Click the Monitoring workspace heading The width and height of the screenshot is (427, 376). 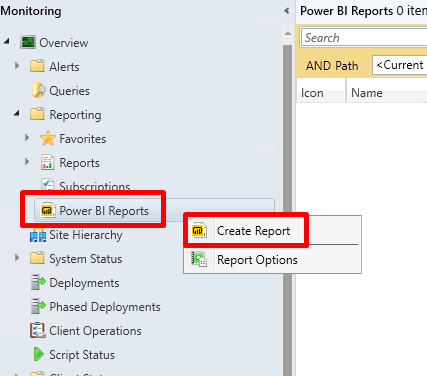tap(31, 11)
